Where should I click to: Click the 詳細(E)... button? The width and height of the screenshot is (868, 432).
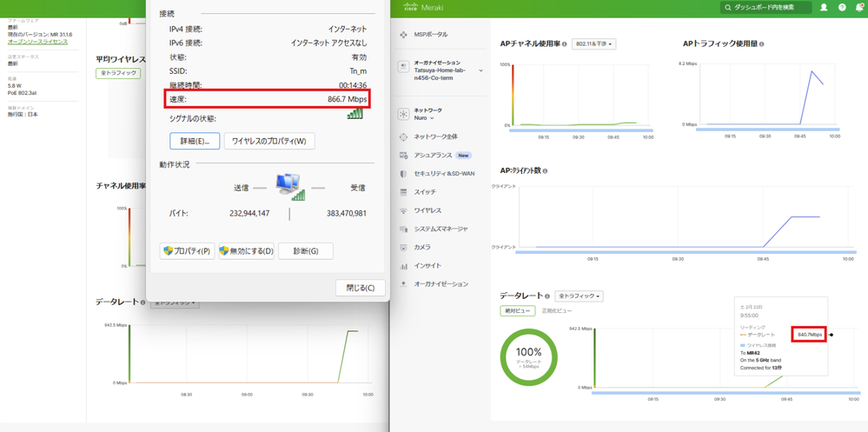pos(194,141)
